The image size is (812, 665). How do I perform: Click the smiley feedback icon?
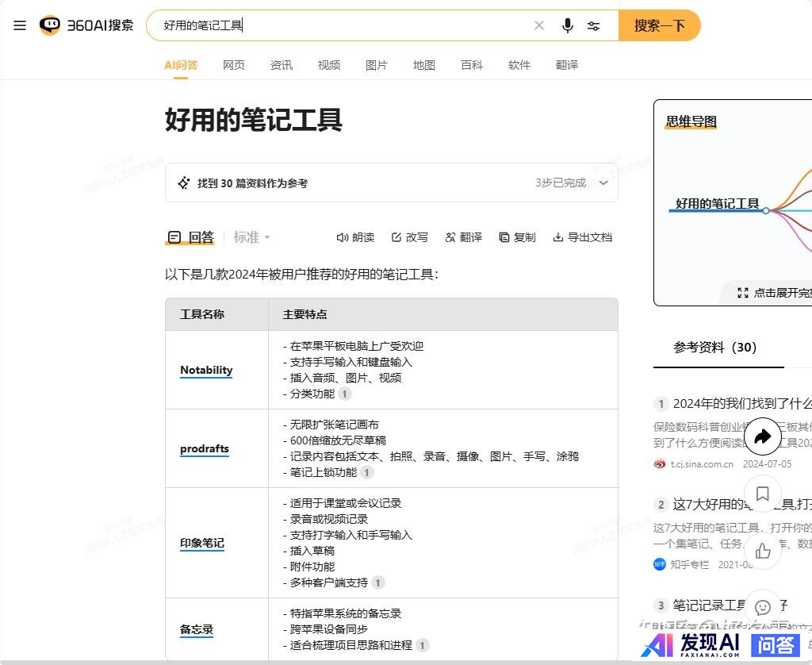point(762,607)
